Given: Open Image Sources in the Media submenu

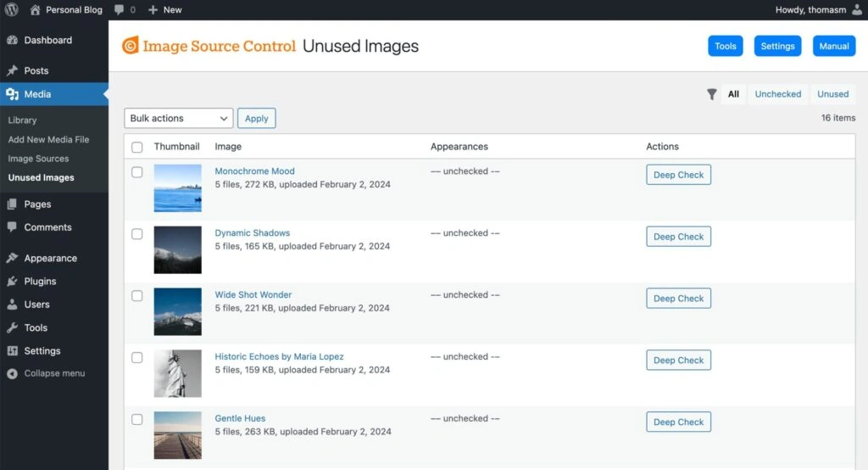Looking at the screenshot, I should 38,159.
